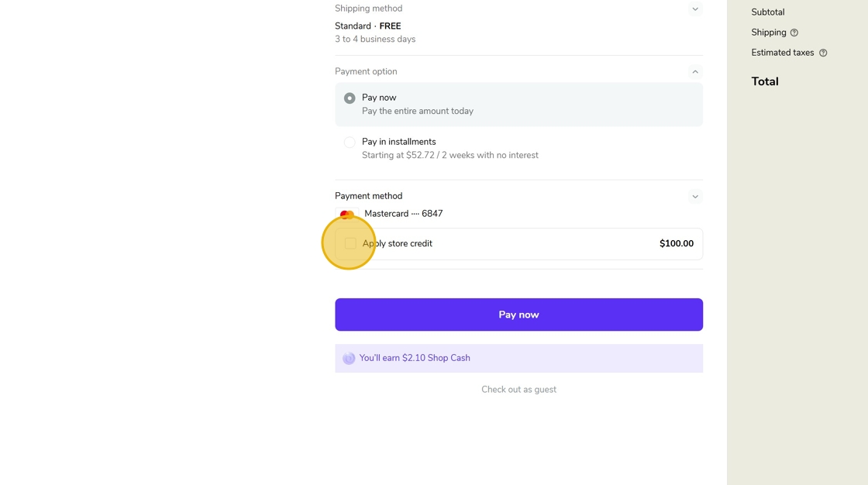Click the help icon beside Shipping
868x485 pixels.
794,33
